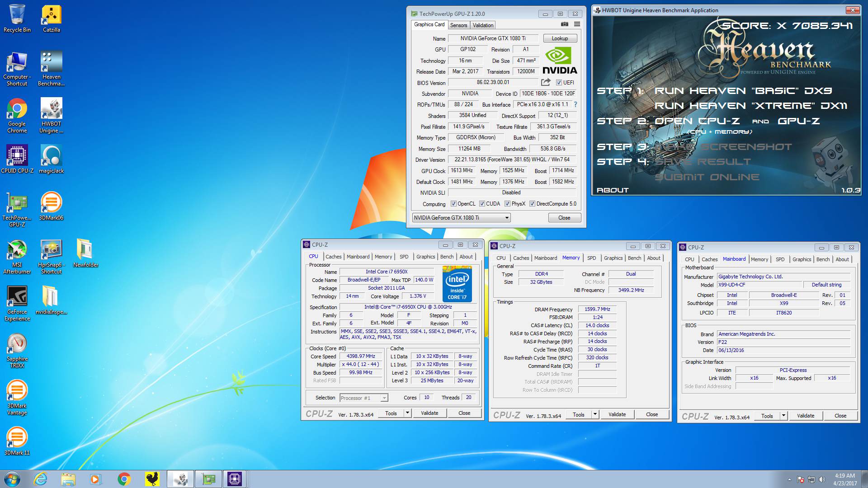
Task: Expand Tools dropdown arrow in CPU tab window
Action: (407, 413)
